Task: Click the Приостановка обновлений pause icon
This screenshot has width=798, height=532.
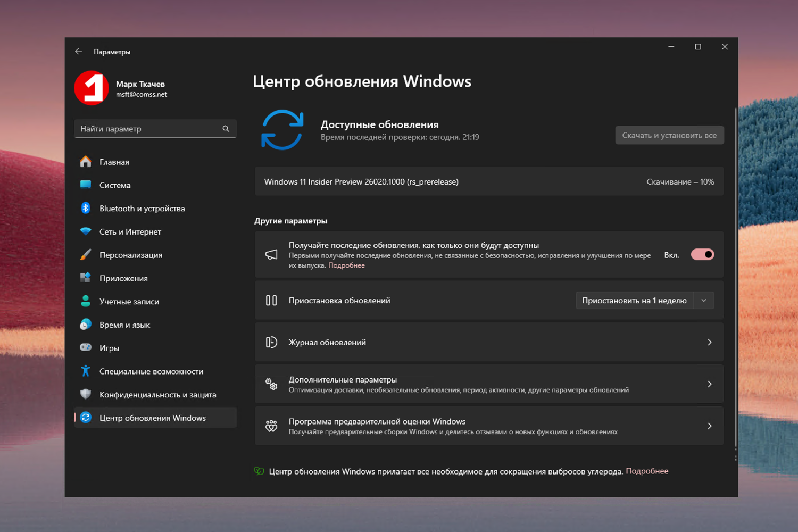Action: [271, 300]
